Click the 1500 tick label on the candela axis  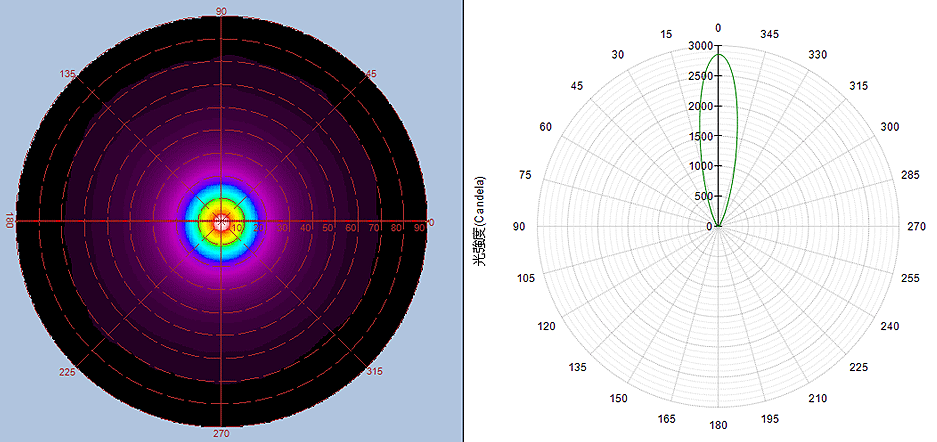[701, 136]
